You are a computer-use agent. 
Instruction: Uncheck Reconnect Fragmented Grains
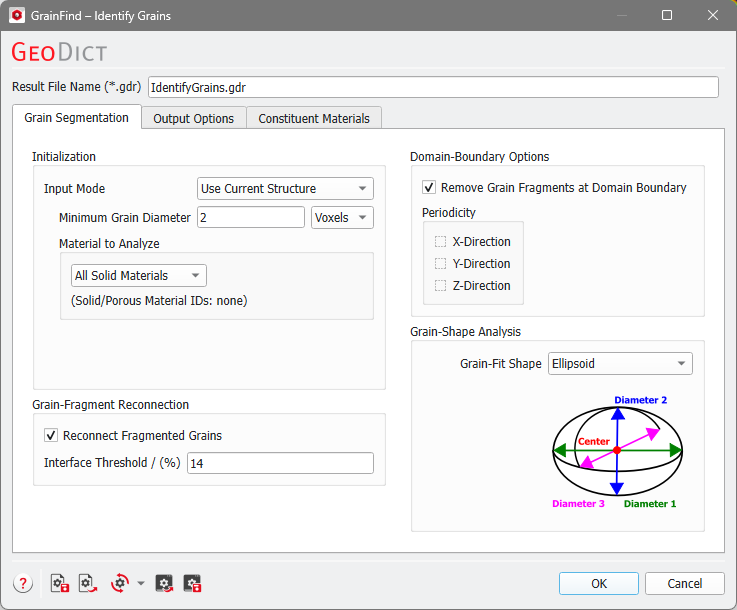click(51, 436)
